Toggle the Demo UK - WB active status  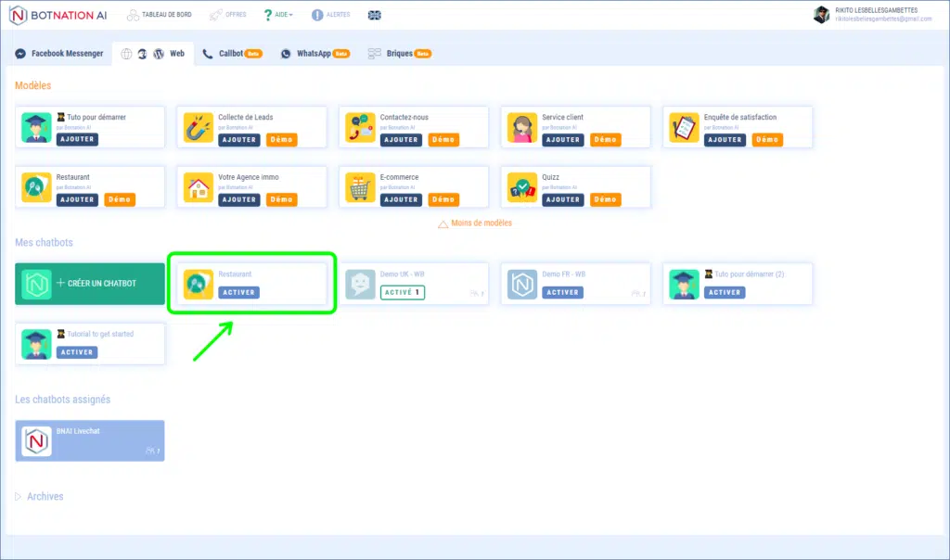tap(402, 292)
